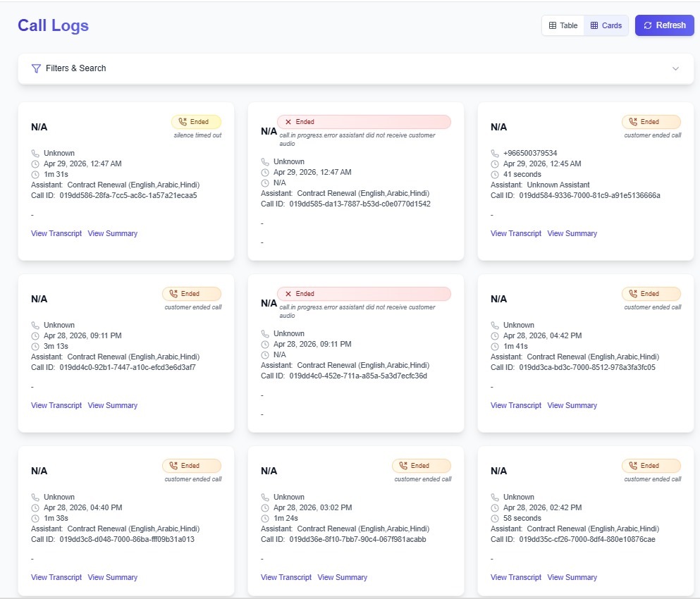The image size is (700, 599).
Task: Select Call ID 019dd3c8-d048-7000-86ba-fff09b31a013
Action: point(127,539)
